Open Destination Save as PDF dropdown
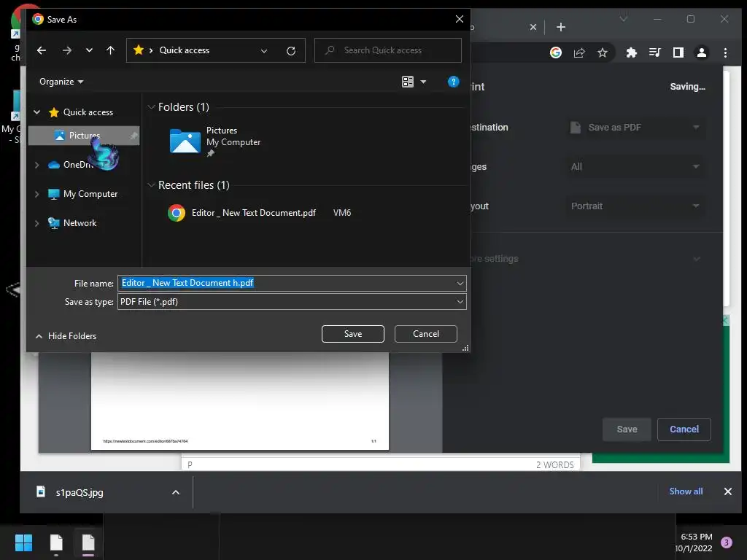 635,128
